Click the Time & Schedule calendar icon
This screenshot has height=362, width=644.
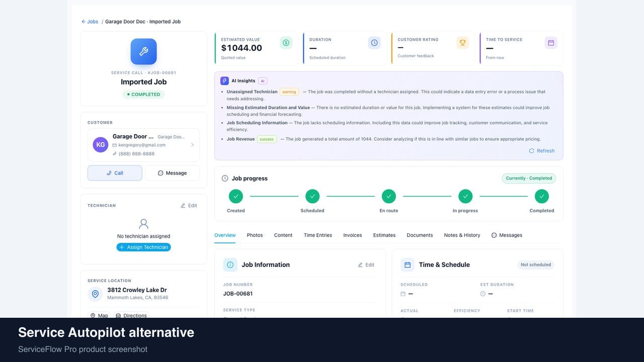(408, 264)
